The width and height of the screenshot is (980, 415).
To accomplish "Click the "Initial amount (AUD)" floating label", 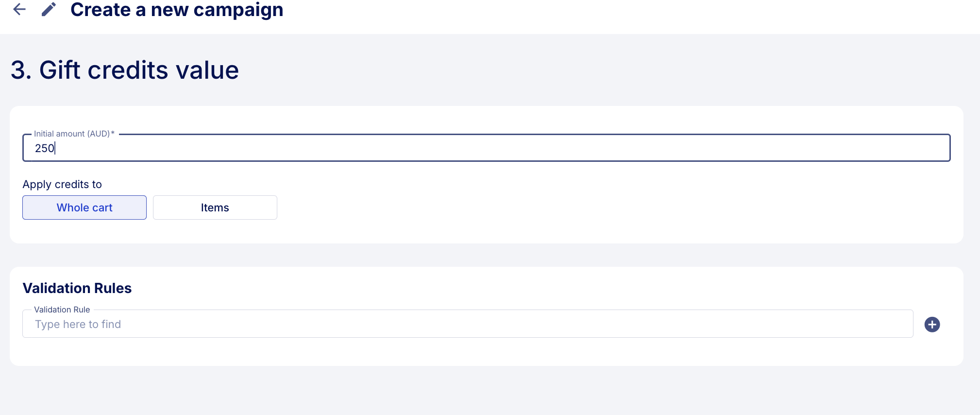I will (x=74, y=134).
